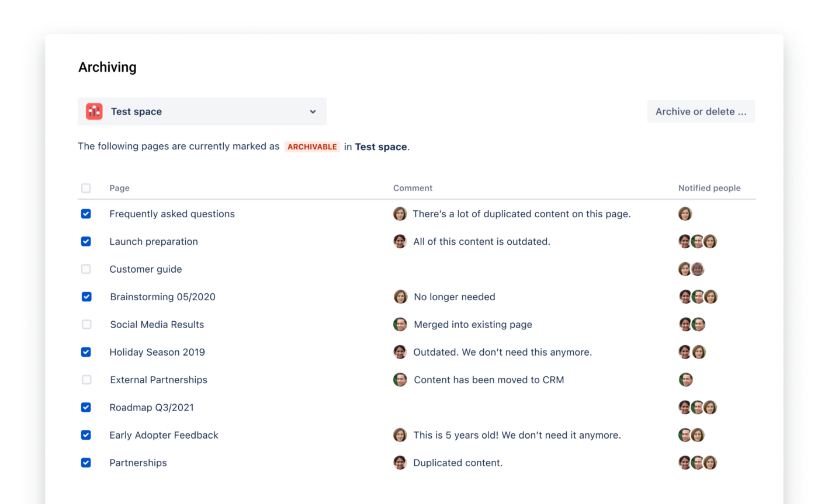This screenshot has width=818, height=504.
Task: Enable the Social Media Results checkbox
Action: click(86, 325)
